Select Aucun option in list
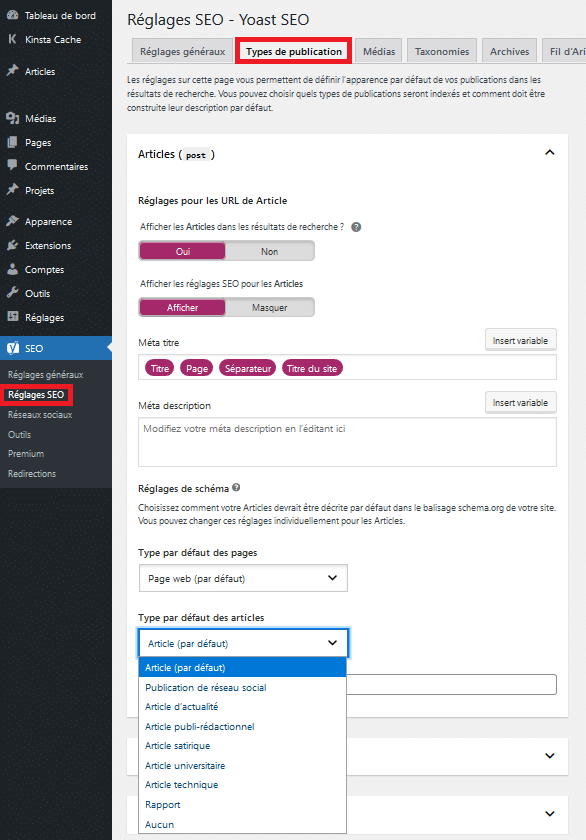This screenshot has height=840, width=586. coord(243,824)
